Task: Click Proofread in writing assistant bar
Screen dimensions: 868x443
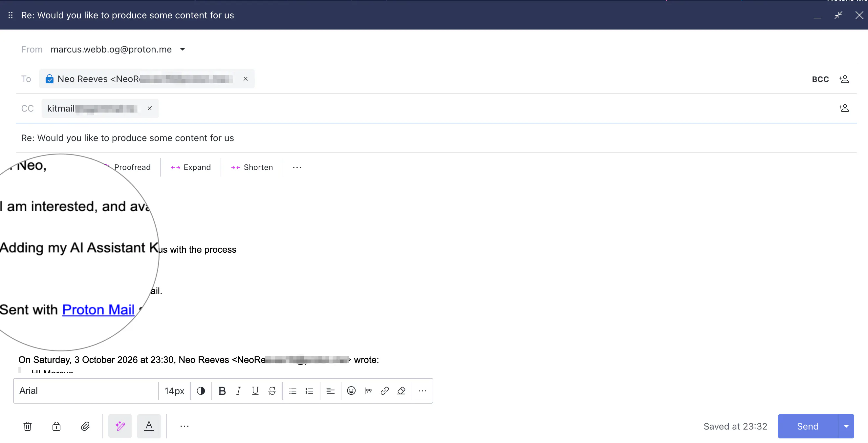Action: [132, 167]
